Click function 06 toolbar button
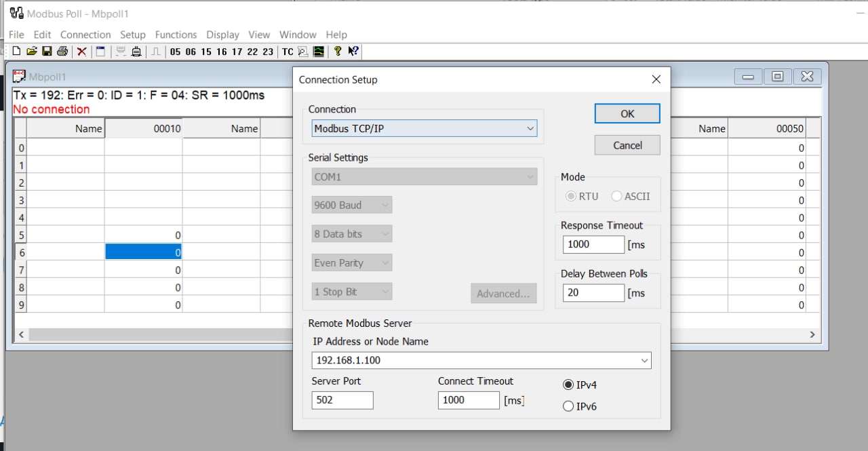The height and width of the screenshot is (451, 868). 191,52
